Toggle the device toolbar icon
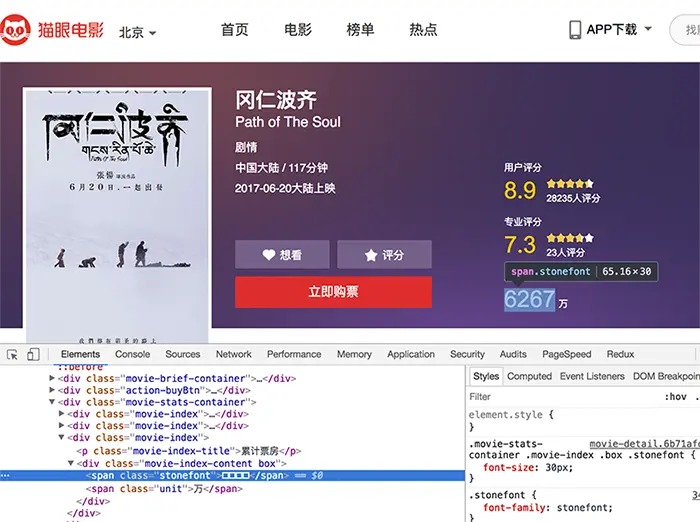 point(33,355)
